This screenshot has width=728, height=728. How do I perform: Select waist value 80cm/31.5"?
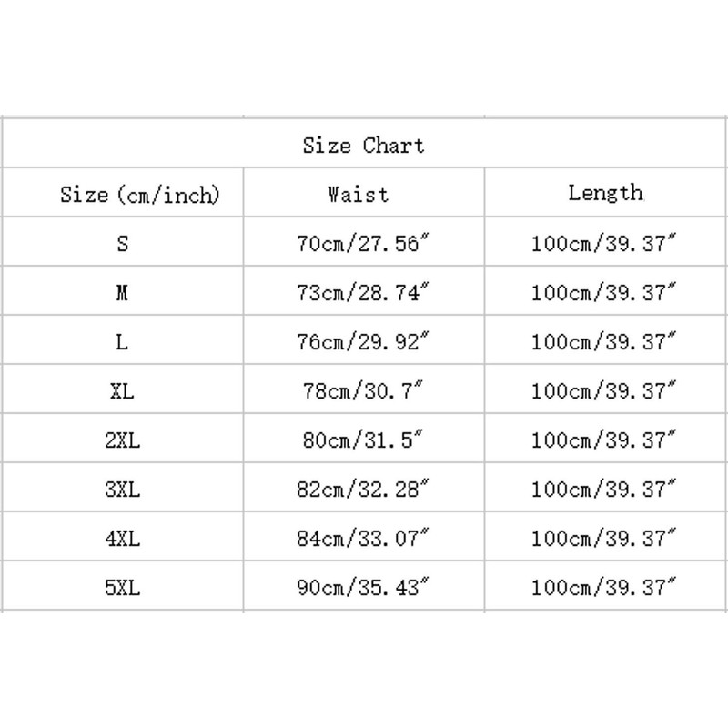[364, 439]
